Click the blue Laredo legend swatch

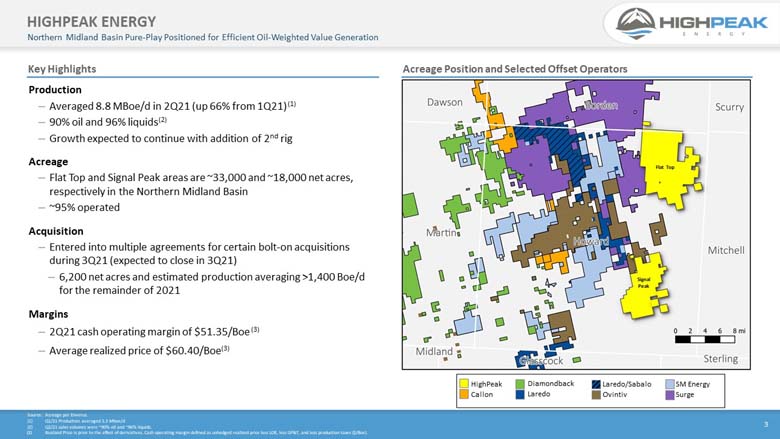pyautogui.click(x=520, y=394)
